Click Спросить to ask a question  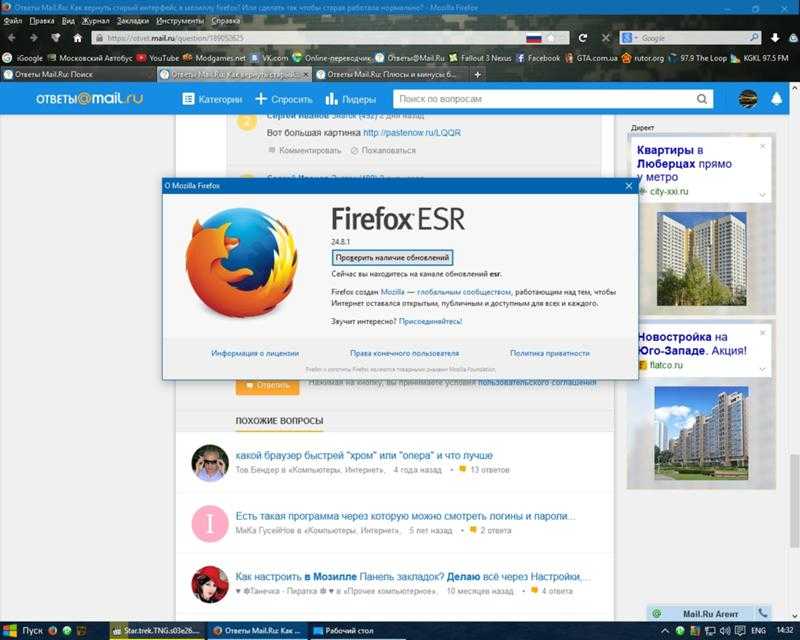[284, 99]
